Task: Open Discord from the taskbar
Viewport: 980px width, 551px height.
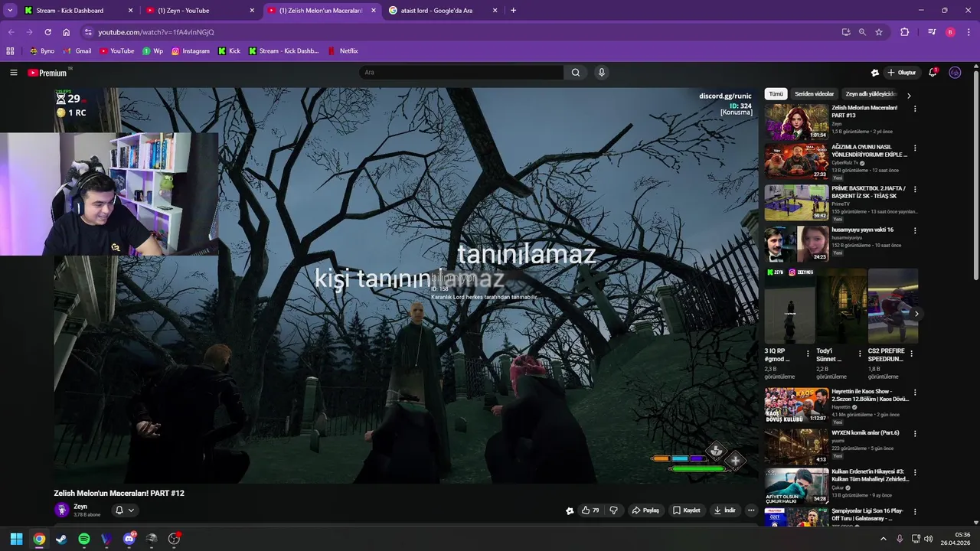Action: click(129, 539)
